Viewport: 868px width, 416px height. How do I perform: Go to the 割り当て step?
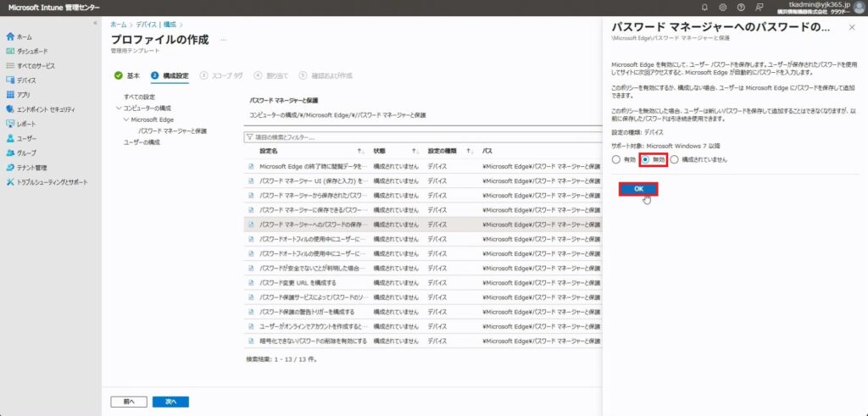(x=270, y=75)
